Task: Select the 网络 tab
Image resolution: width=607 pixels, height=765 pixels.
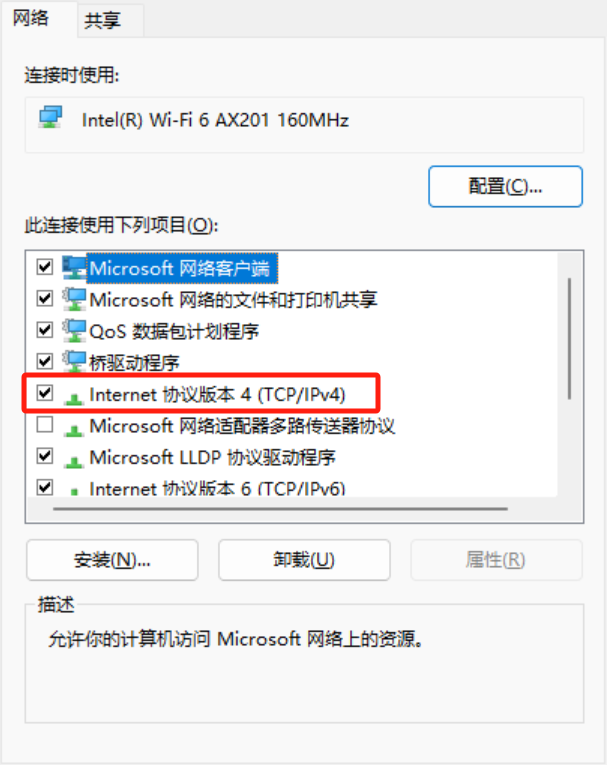Action: (x=31, y=19)
